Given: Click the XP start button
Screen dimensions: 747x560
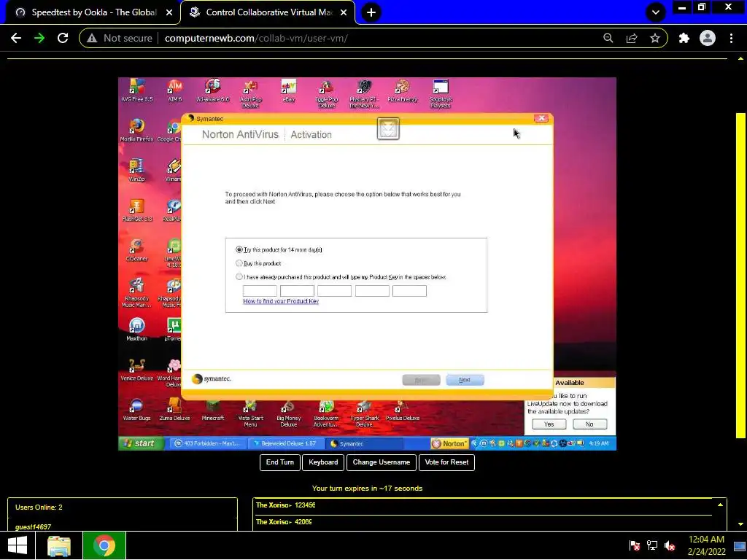Looking at the screenshot, I should coord(141,443).
